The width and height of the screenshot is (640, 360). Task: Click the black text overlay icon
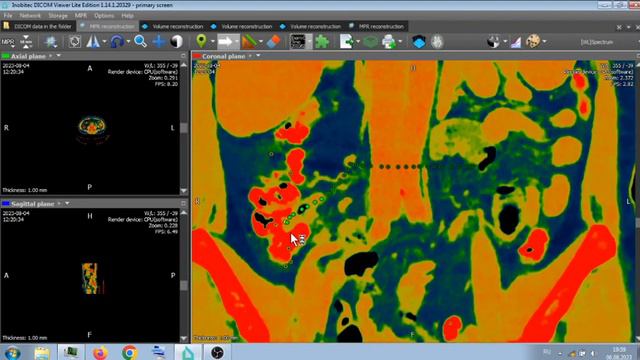tap(298, 42)
